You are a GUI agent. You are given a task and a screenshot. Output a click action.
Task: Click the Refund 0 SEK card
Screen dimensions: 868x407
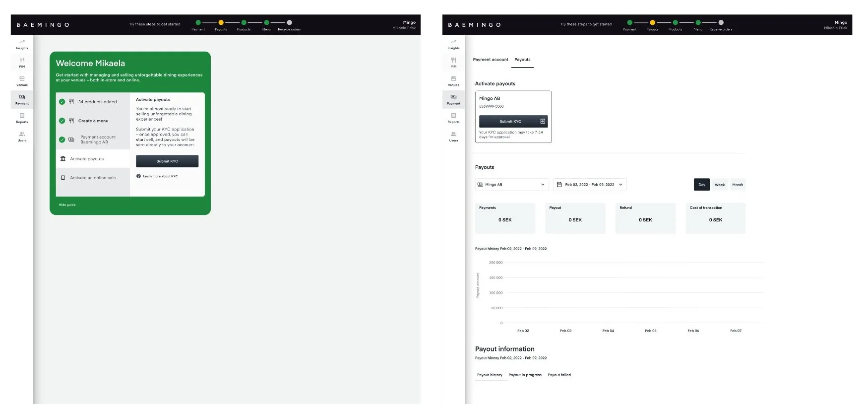[x=645, y=218]
